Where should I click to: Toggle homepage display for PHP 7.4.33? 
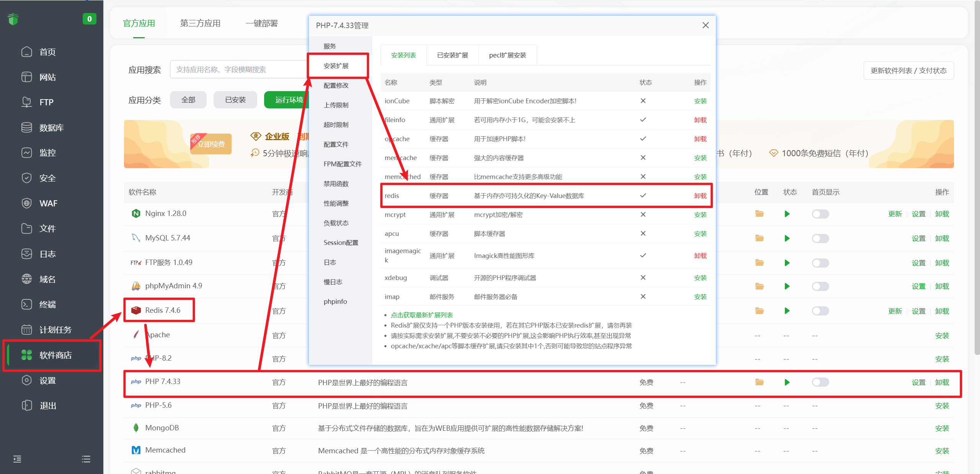point(820,382)
